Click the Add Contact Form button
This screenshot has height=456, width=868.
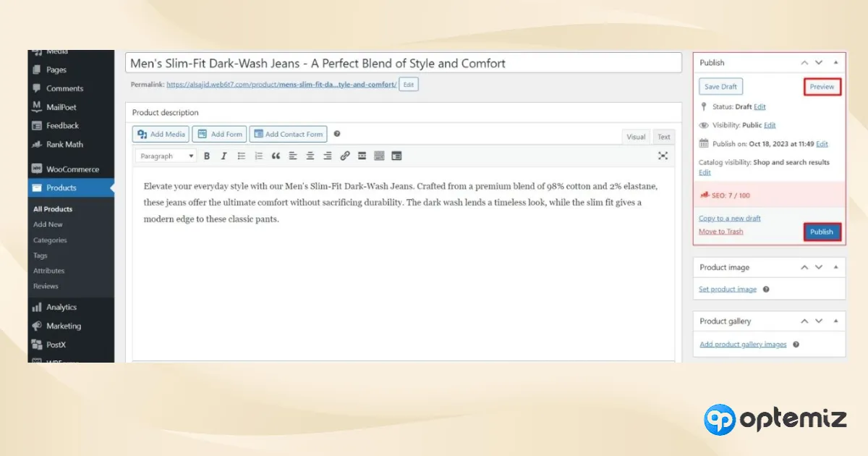tap(288, 134)
